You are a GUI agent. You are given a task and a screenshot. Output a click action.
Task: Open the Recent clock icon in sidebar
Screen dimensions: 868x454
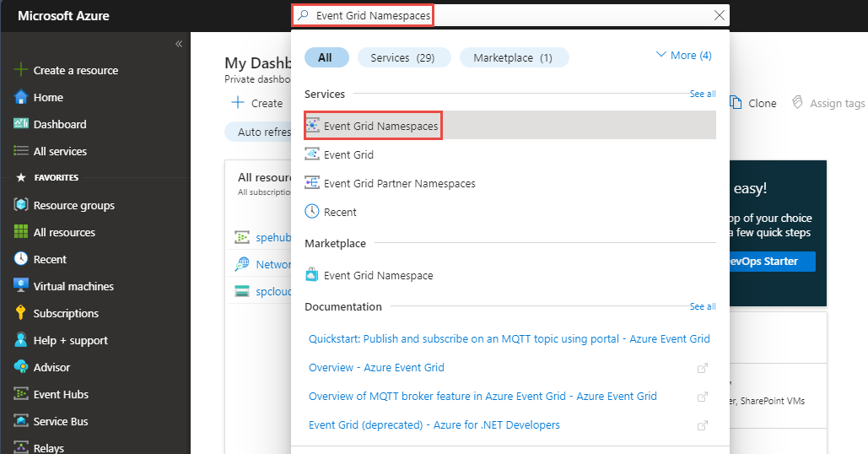coord(21,258)
